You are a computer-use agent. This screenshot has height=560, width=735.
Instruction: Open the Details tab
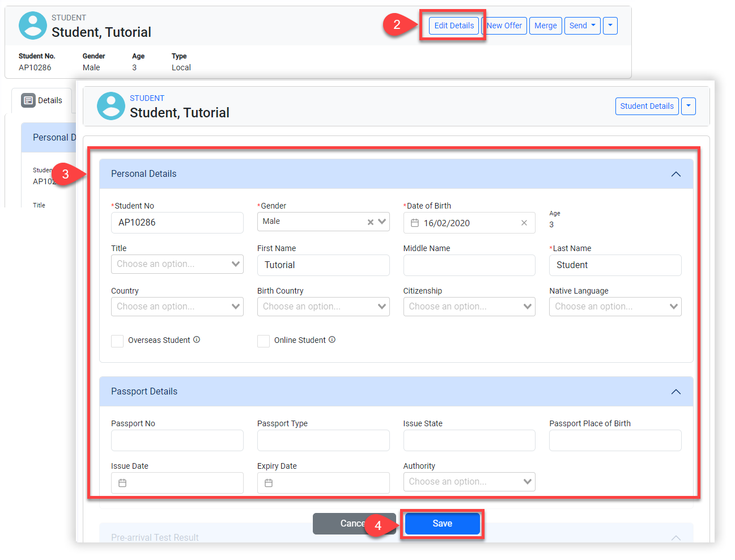click(x=43, y=100)
